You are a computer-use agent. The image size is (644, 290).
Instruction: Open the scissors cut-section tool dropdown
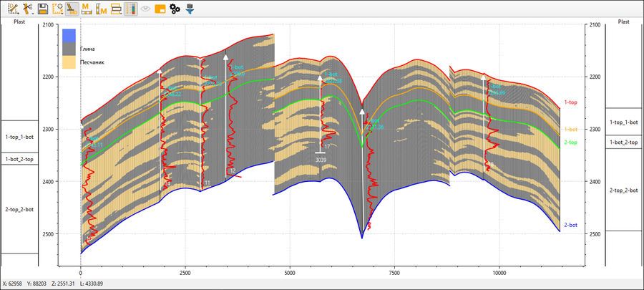28,9
